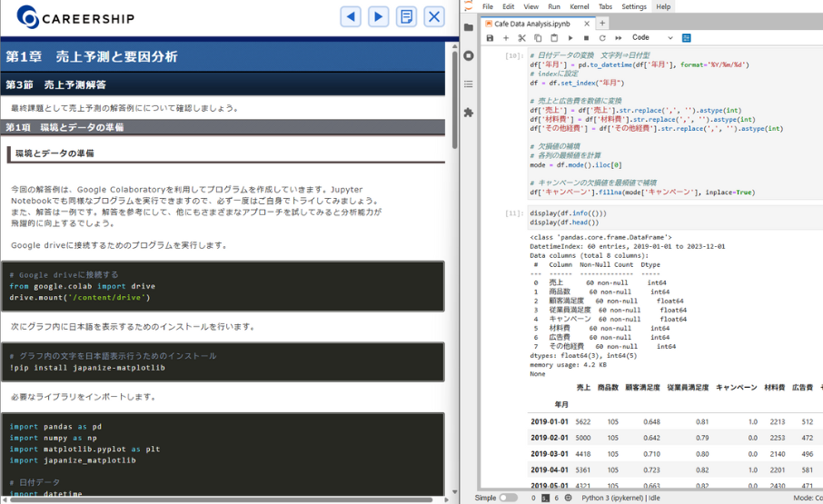Restart kernel and run all cells
This screenshot has height=504, width=823.
(619, 38)
